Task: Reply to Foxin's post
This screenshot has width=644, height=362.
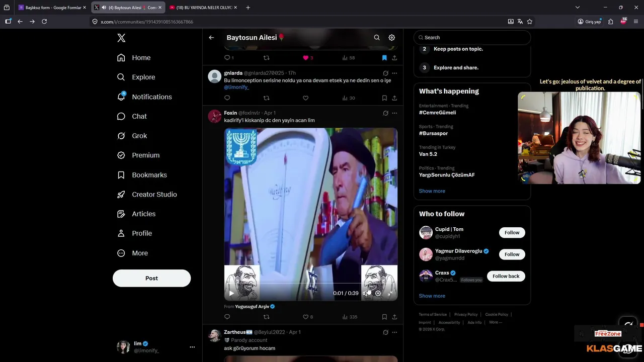Action: pos(227,317)
